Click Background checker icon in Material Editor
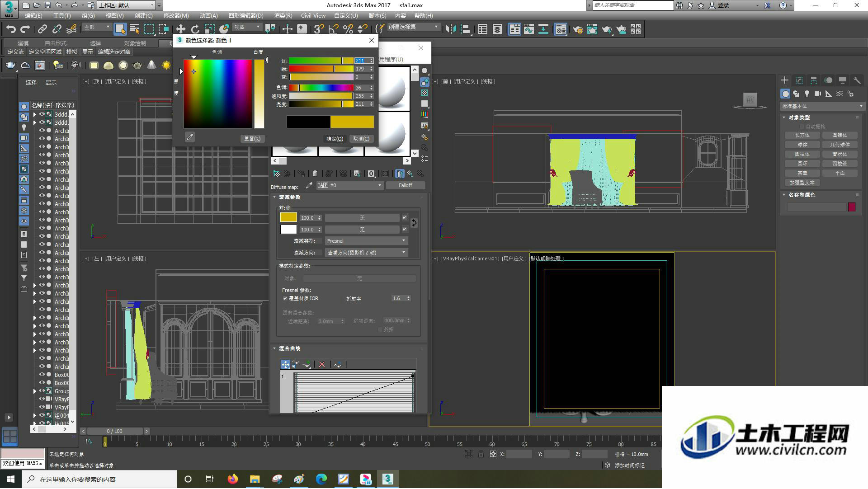 click(424, 93)
